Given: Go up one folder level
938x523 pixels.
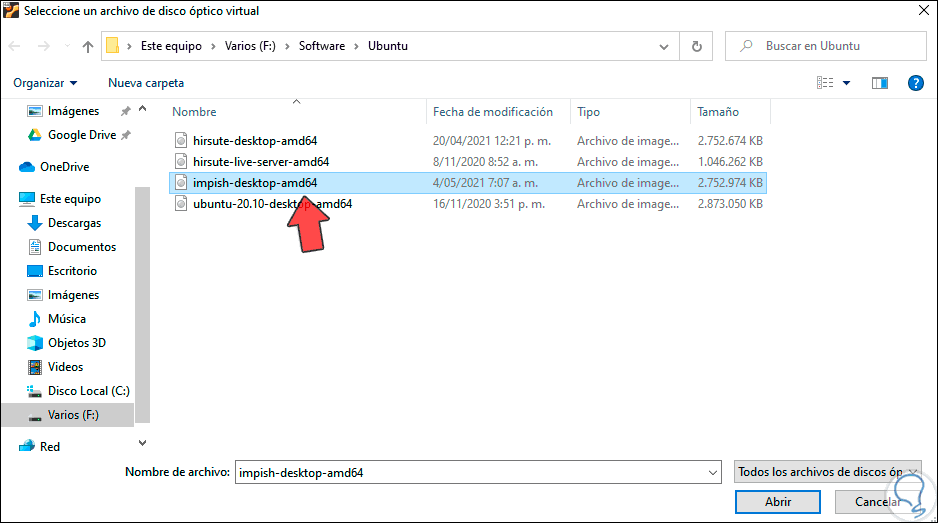Looking at the screenshot, I should tap(88, 46).
